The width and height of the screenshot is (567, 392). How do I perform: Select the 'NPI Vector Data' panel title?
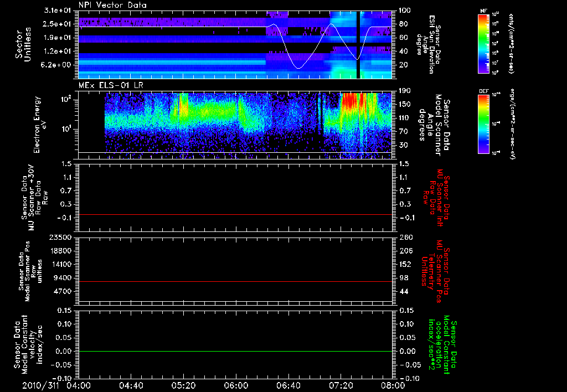coord(112,5)
